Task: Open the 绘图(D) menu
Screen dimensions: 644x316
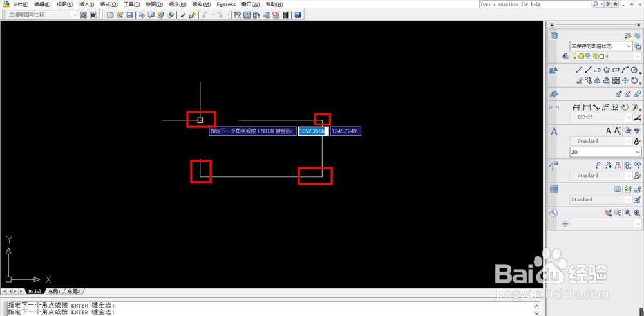Action: point(155,4)
